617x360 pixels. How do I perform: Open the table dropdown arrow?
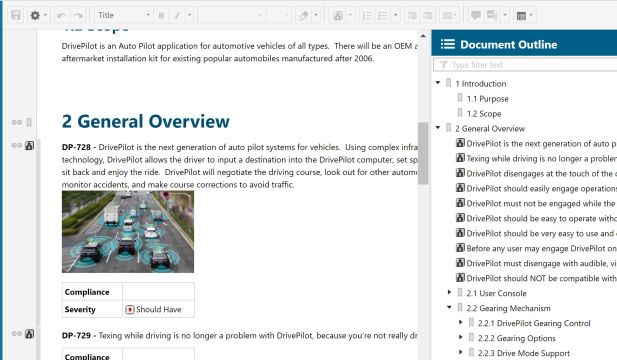[531, 15]
